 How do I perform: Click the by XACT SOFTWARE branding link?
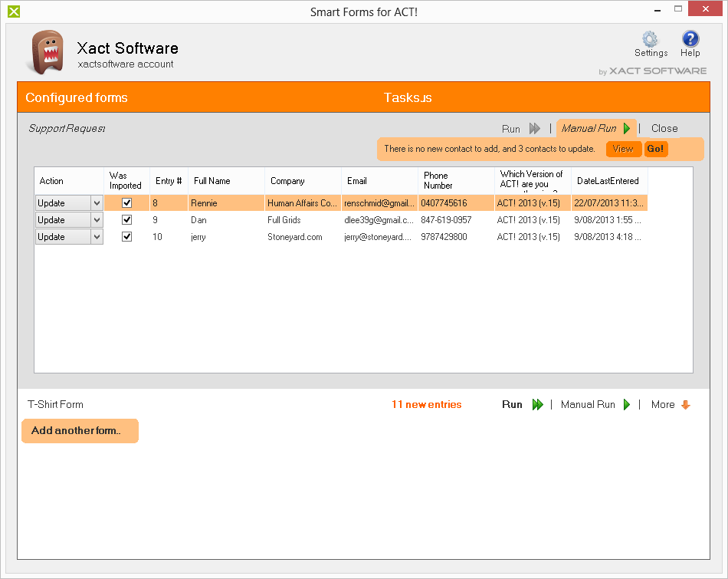[652, 71]
